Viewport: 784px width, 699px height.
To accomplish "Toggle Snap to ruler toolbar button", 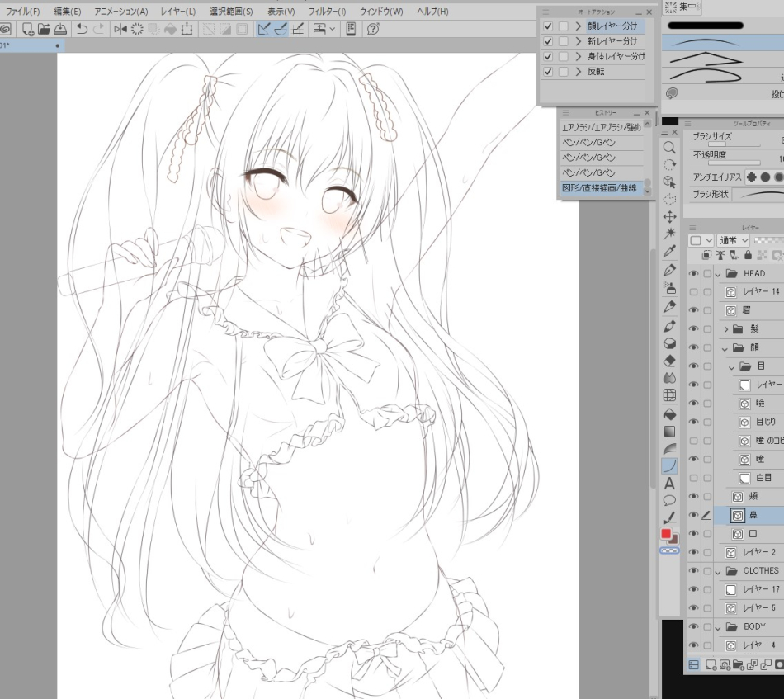I will click(x=264, y=30).
